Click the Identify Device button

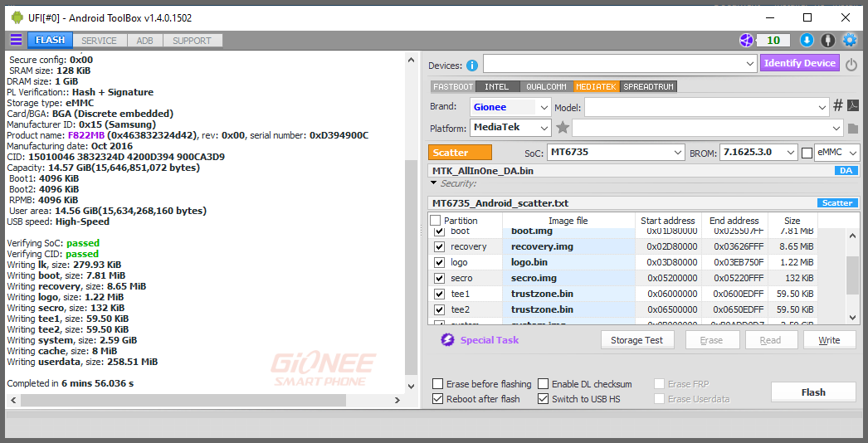click(800, 63)
